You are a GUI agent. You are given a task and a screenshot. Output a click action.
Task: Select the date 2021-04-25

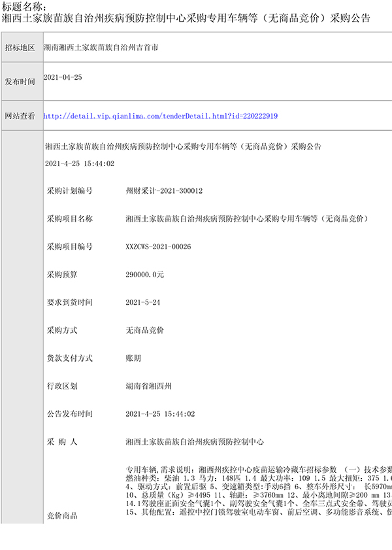click(63, 77)
